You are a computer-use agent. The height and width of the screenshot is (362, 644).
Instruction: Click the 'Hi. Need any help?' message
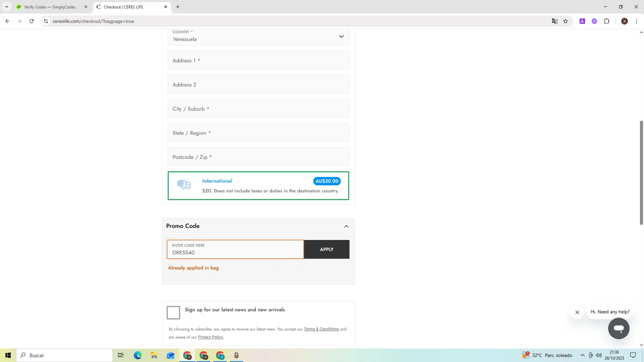[610, 312]
